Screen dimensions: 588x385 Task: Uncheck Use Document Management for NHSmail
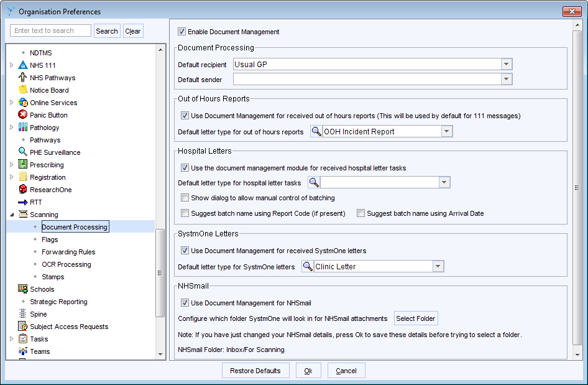point(185,303)
